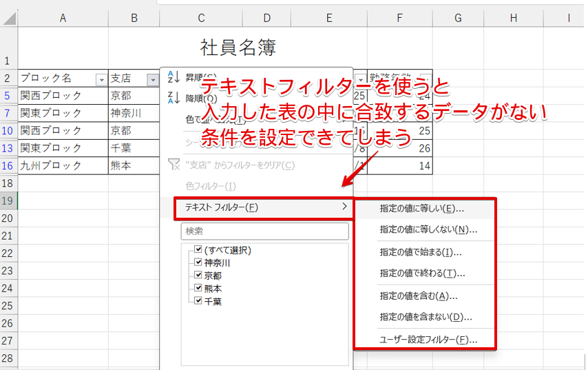Select column F header

click(400, 18)
